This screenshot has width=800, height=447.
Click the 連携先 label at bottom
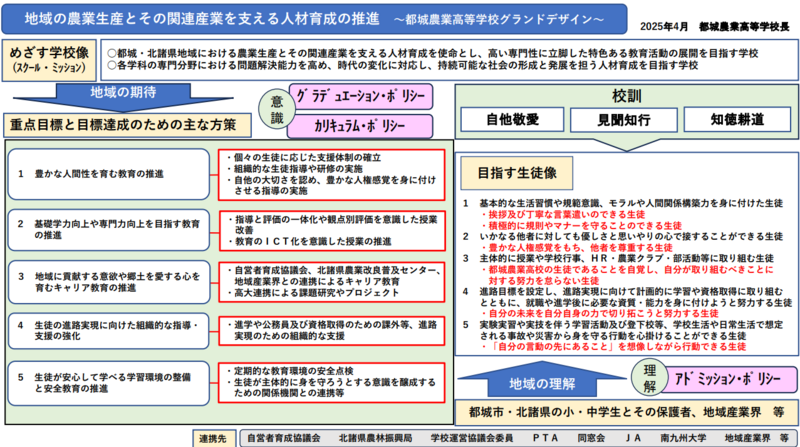click(214, 438)
